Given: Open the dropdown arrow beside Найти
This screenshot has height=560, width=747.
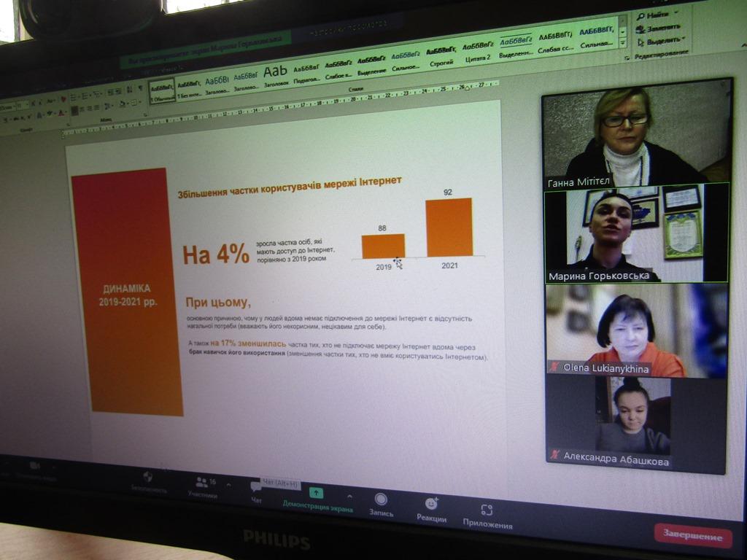Looking at the screenshot, I should coord(676,13).
